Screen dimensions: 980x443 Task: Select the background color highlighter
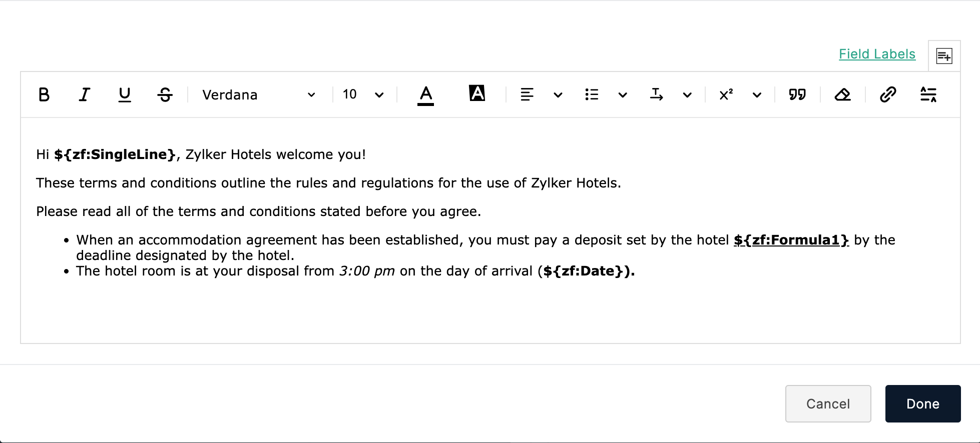[477, 93]
